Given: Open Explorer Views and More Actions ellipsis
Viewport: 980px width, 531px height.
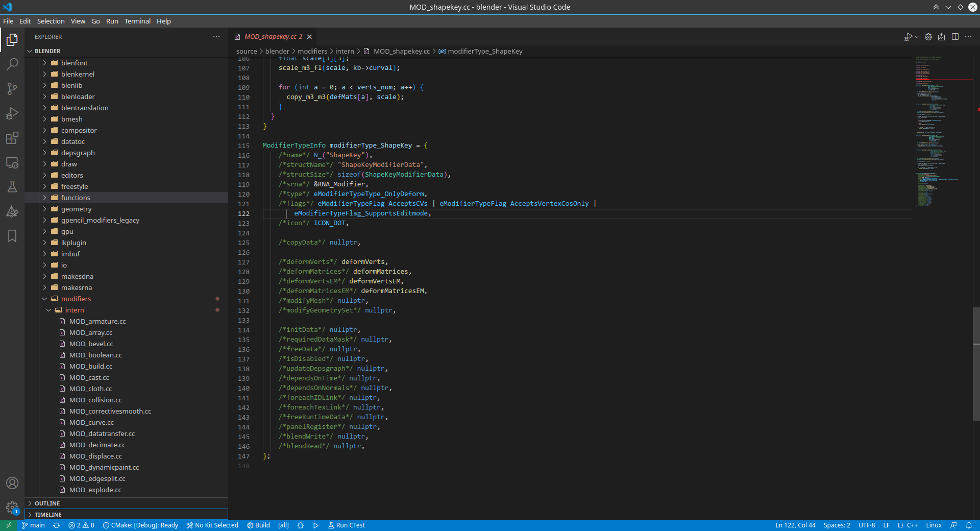Looking at the screenshot, I should coord(216,37).
